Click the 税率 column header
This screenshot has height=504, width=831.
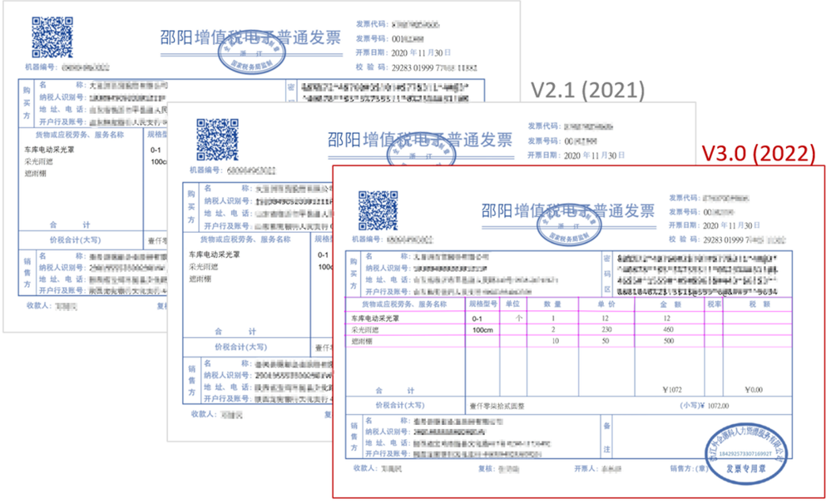point(715,304)
